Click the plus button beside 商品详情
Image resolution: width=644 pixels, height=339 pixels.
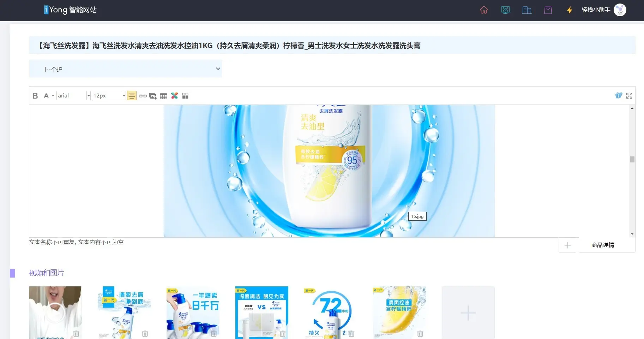pos(567,245)
